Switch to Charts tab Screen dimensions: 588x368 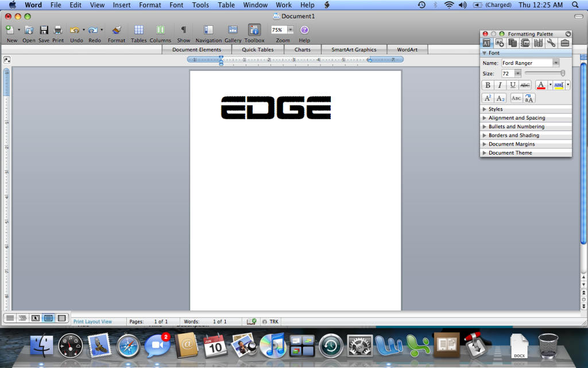[303, 49]
